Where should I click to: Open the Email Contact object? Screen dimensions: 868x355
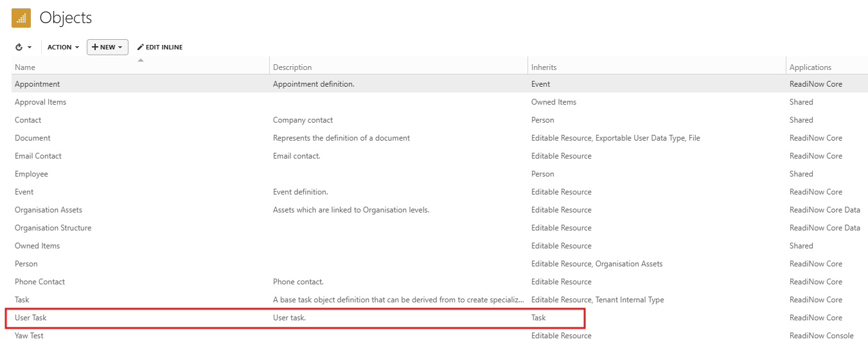click(38, 156)
